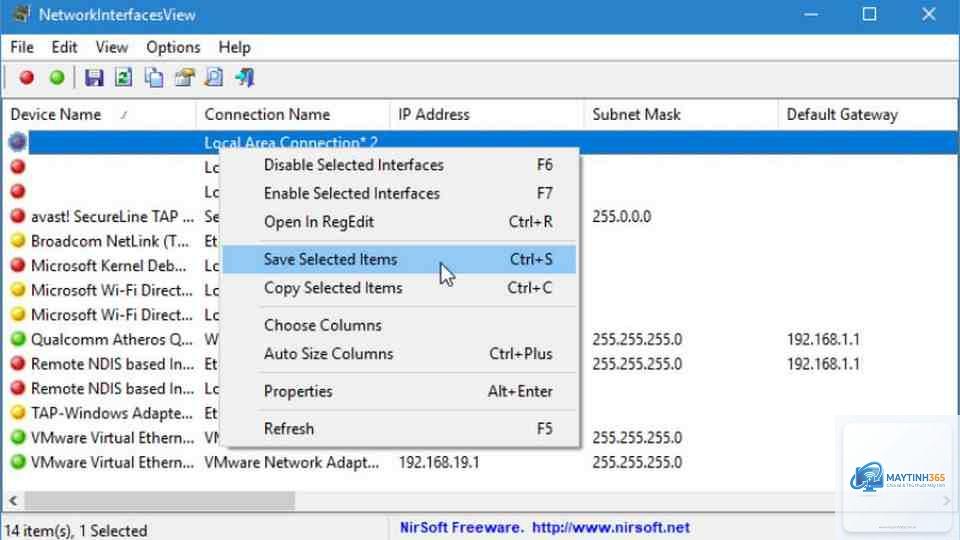The width and height of the screenshot is (960, 540).
Task: Click the 192.168.19.1 IP address cell
Action: 439,462
